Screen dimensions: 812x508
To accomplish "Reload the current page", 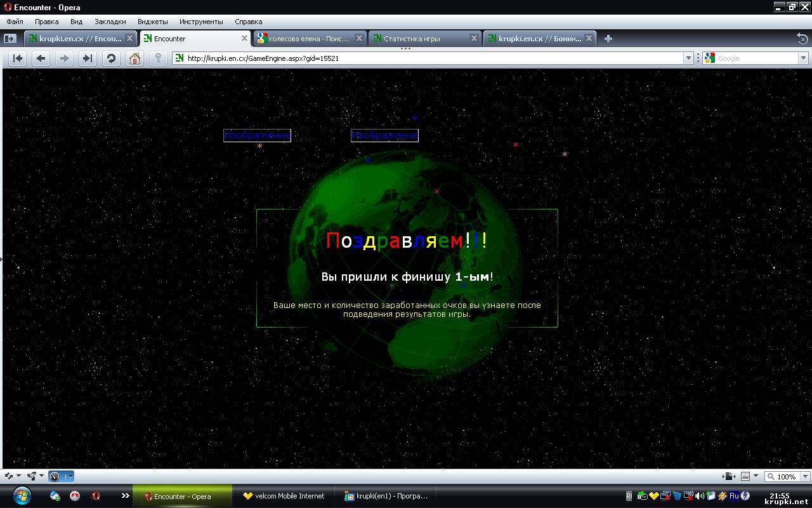I will tap(111, 58).
